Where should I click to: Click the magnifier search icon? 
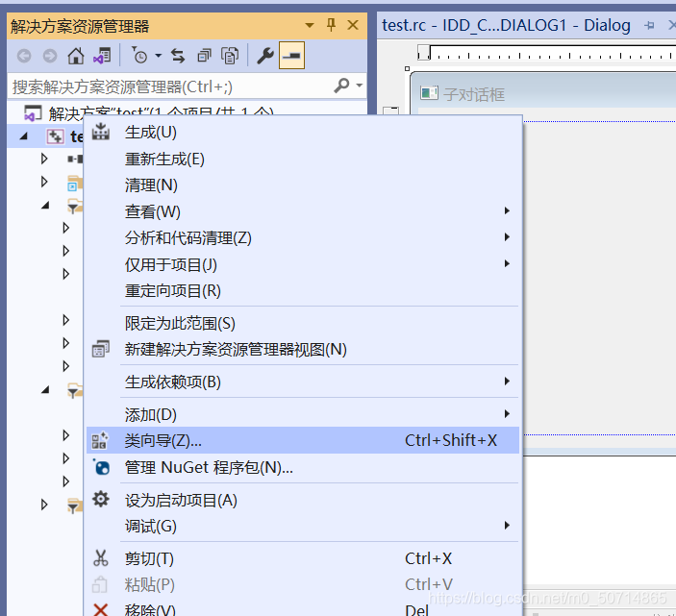341,86
